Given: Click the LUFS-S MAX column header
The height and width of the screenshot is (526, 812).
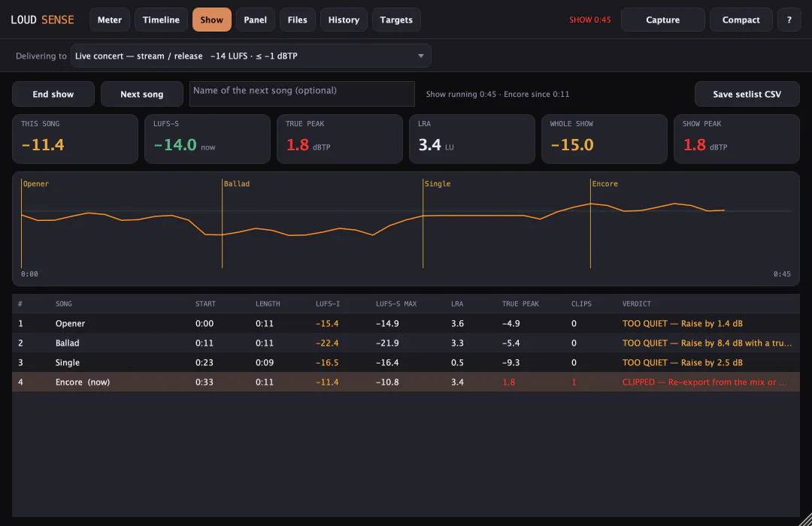Looking at the screenshot, I should [396, 304].
